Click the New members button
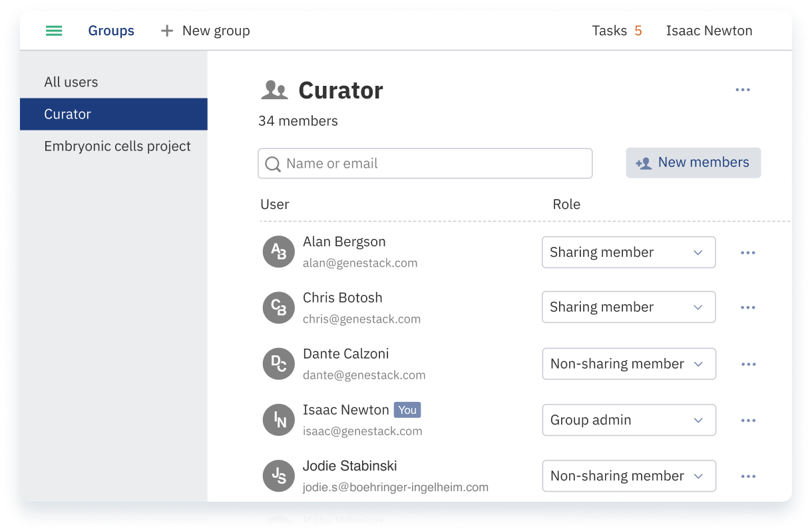 click(693, 162)
